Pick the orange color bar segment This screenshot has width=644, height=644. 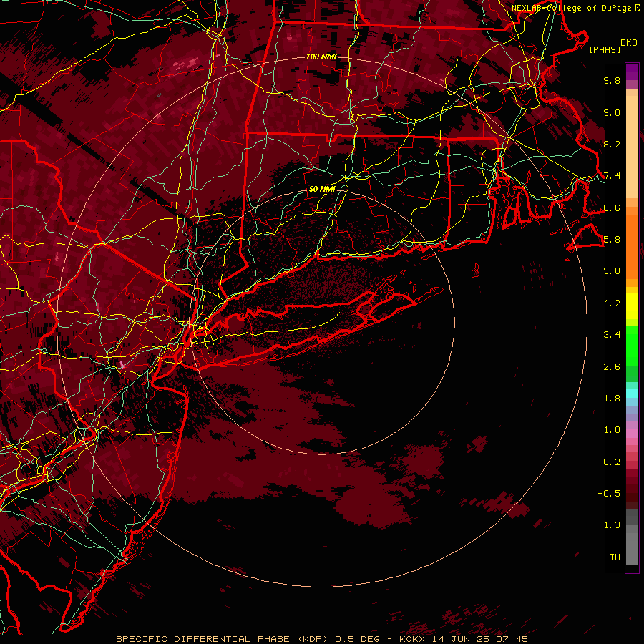pyautogui.click(x=632, y=248)
